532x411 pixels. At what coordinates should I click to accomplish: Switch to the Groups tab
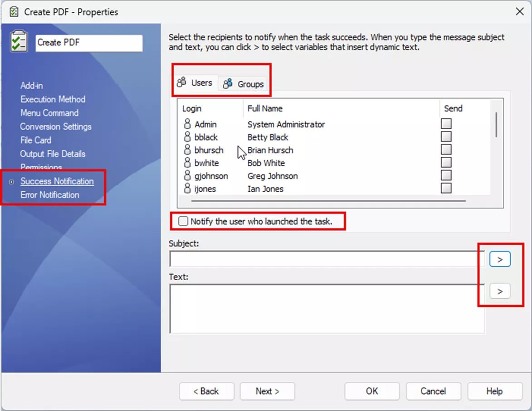tap(244, 84)
